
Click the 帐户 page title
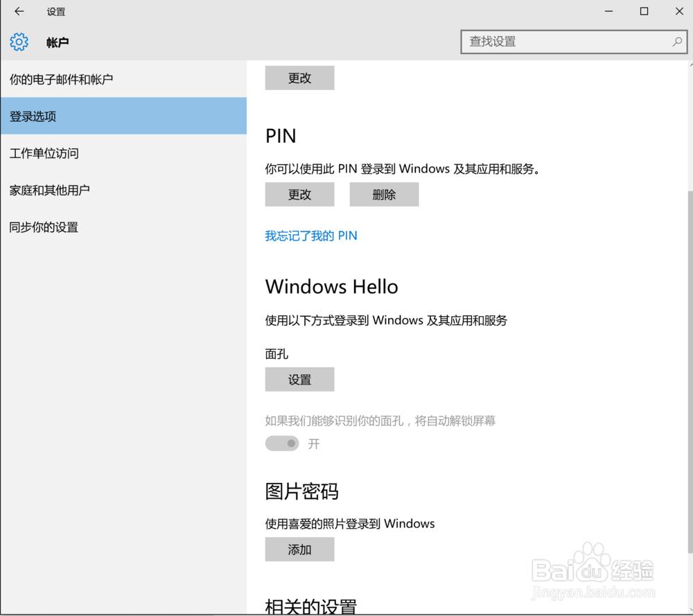click(58, 42)
